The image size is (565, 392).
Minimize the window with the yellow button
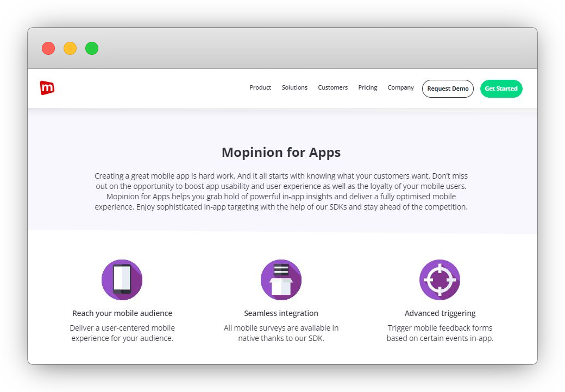click(x=70, y=48)
